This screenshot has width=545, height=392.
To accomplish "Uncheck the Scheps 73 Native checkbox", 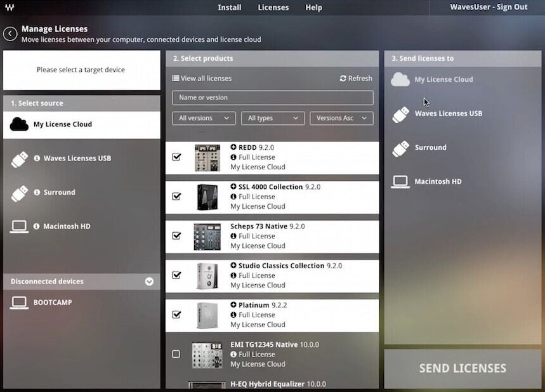I will click(x=176, y=235).
